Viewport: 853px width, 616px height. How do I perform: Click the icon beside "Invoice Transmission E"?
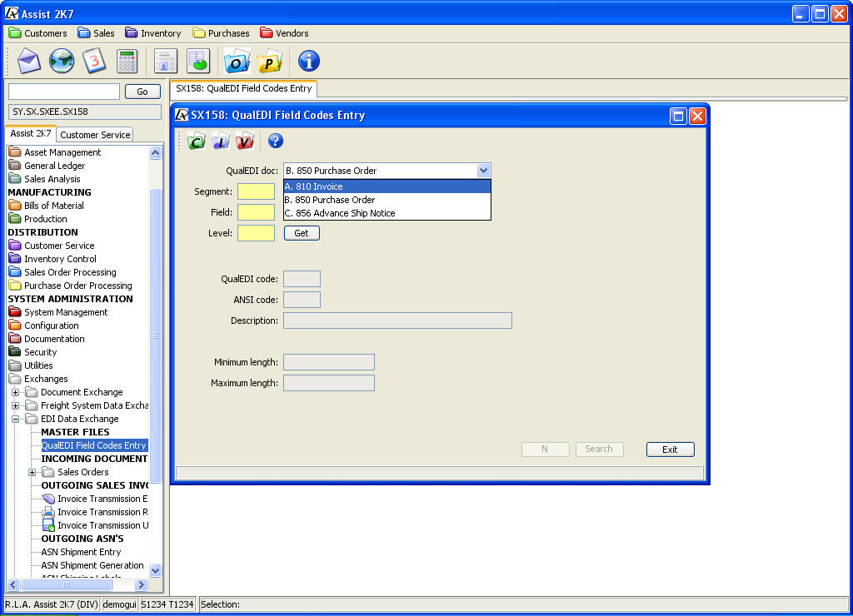[48, 499]
